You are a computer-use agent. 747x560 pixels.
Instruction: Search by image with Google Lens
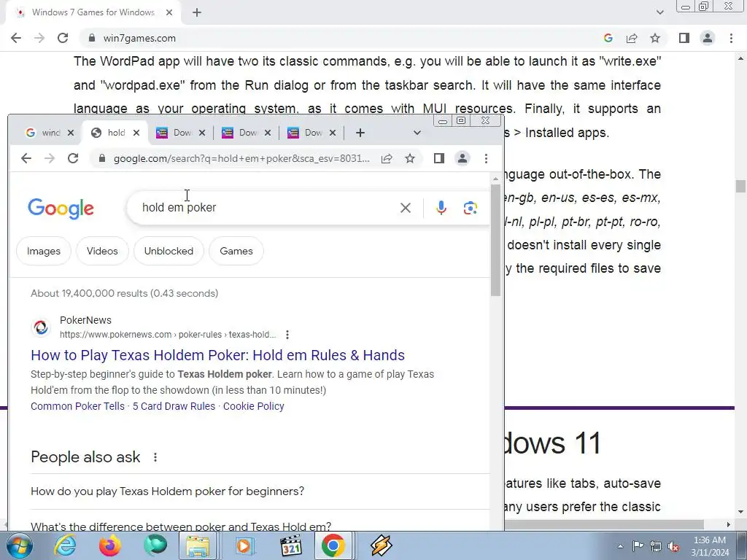click(x=471, y=208)
